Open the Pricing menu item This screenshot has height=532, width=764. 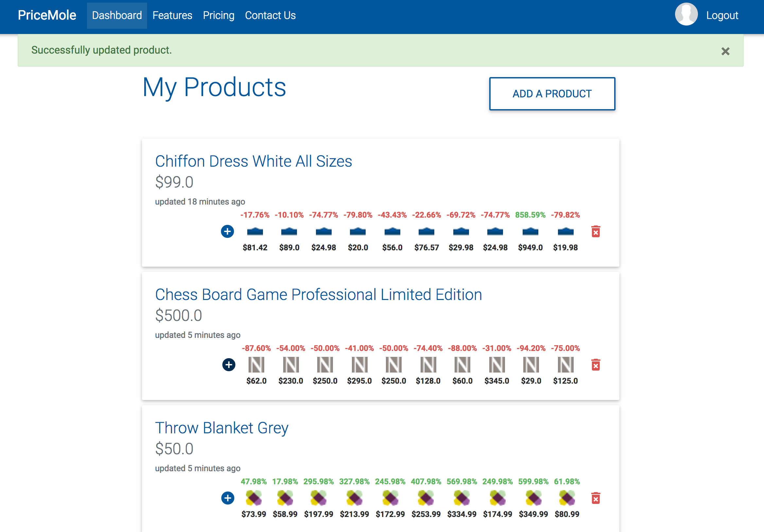pyautogui.click(x=218, y=15)
